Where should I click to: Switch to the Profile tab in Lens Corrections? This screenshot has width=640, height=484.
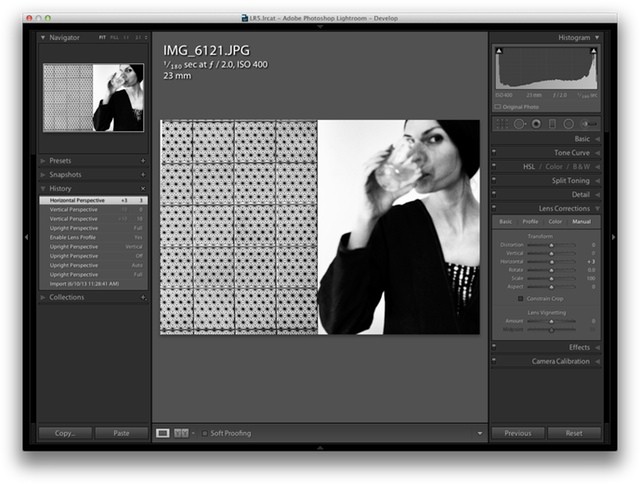[530, 221]
